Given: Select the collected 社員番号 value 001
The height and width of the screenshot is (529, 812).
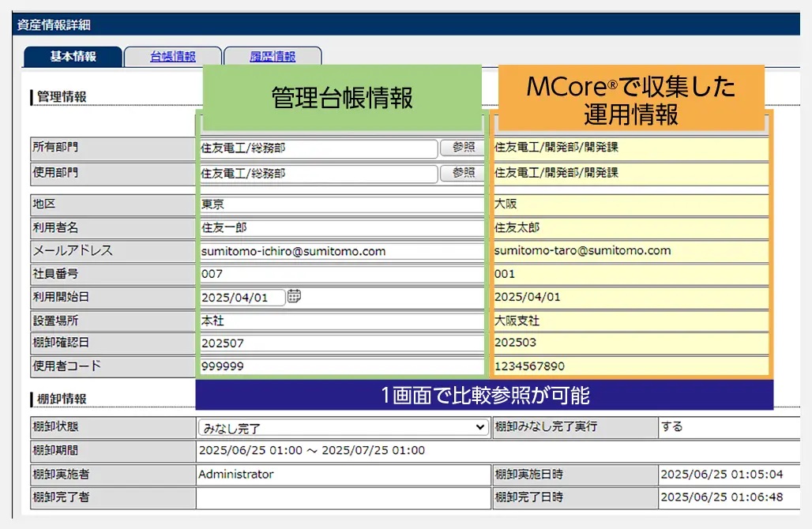Looking at the screenshot, I should [505, 274].
